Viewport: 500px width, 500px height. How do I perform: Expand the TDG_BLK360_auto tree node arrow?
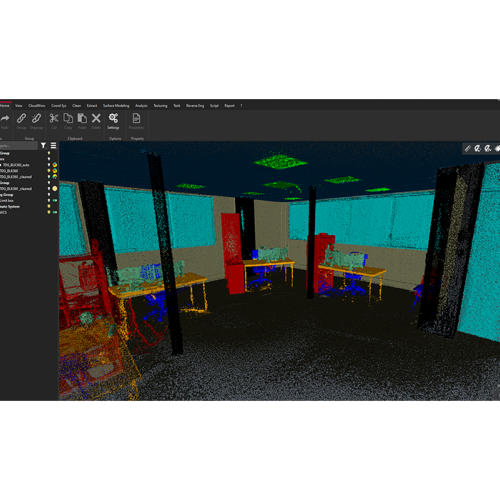click(x=1, y=165)
